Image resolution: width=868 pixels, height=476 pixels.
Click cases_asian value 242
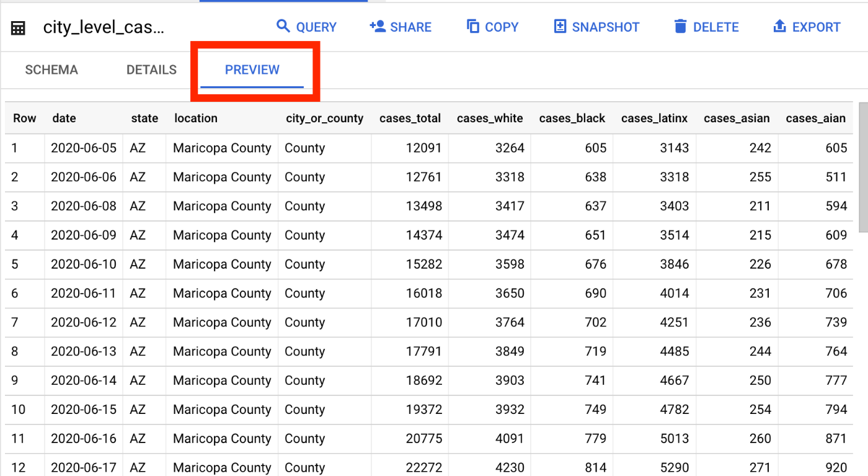point(760,148)
